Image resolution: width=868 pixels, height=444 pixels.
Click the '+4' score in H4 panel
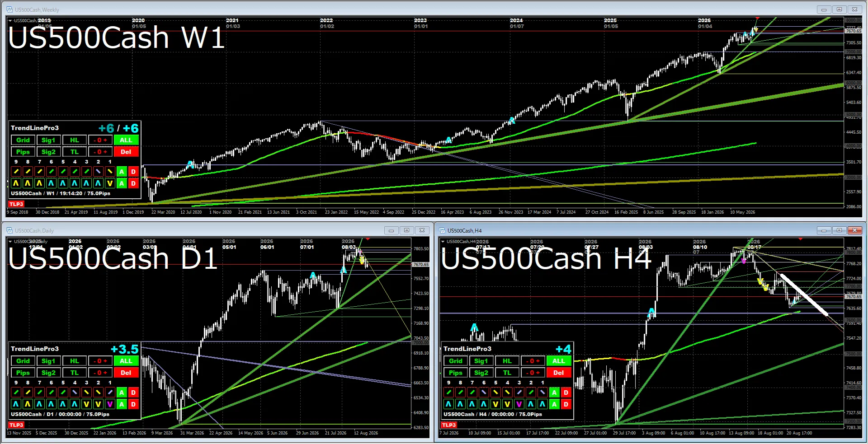point(564,349)
